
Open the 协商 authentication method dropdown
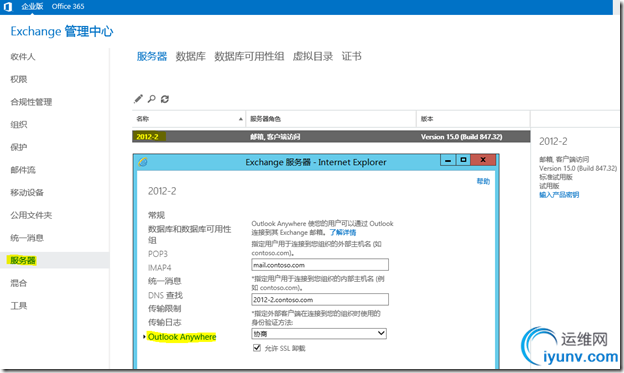point(319,333)
